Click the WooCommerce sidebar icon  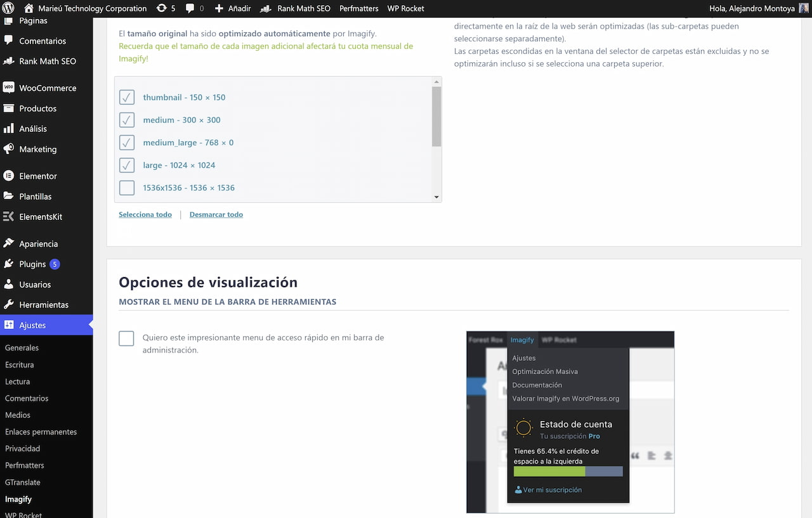[8, 87]
